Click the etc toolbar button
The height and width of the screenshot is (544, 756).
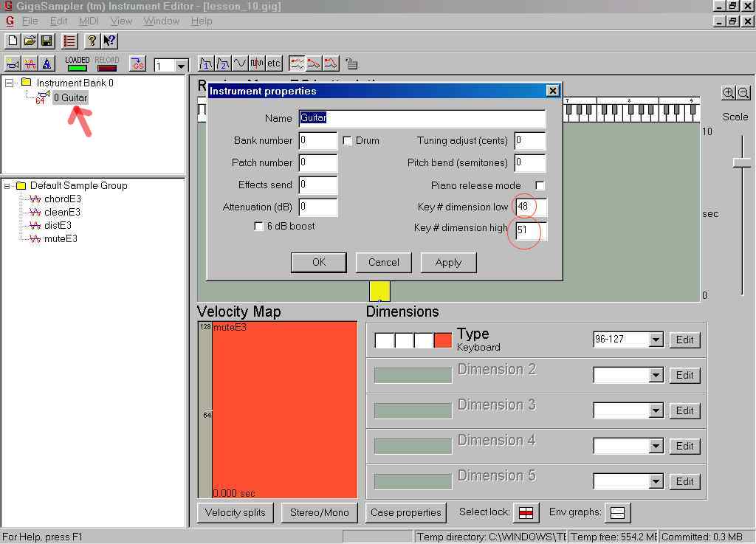(x=274, y=63)
